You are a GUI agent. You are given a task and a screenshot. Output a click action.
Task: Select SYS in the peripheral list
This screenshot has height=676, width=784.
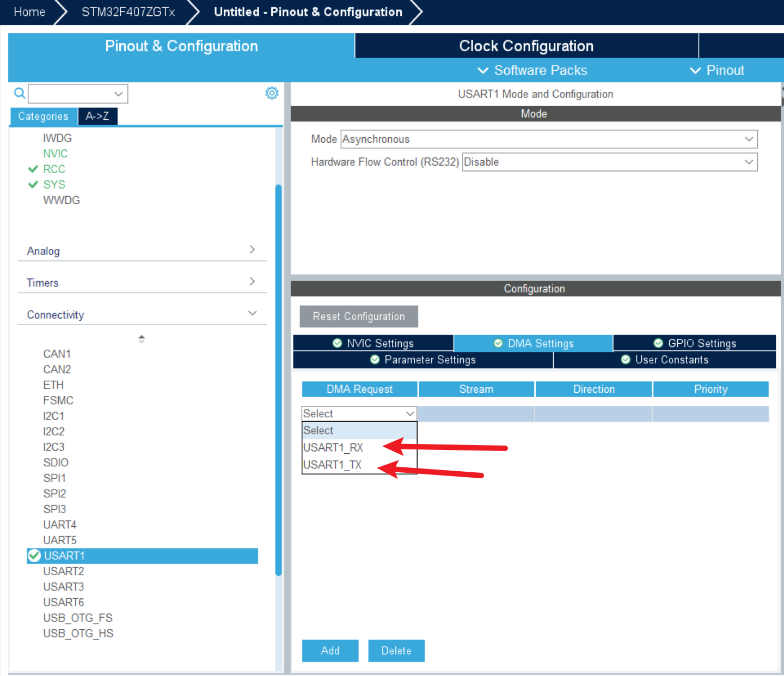point(54,185)
